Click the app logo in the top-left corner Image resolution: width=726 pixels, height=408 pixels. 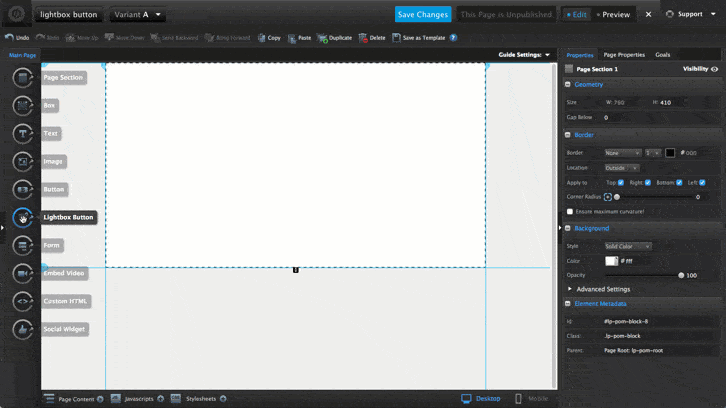[x=17, y=14]
